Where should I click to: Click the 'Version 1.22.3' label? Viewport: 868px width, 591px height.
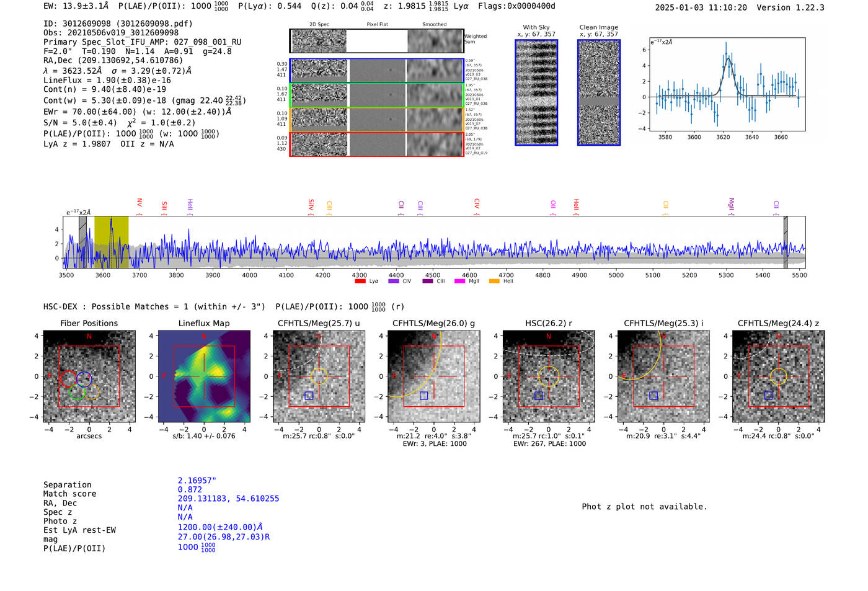[790, 7]
